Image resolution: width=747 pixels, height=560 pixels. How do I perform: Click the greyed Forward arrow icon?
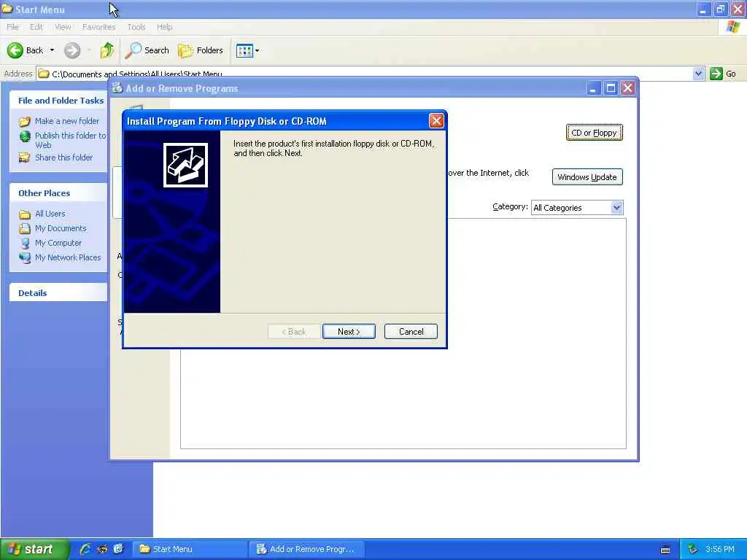point(72,50)
